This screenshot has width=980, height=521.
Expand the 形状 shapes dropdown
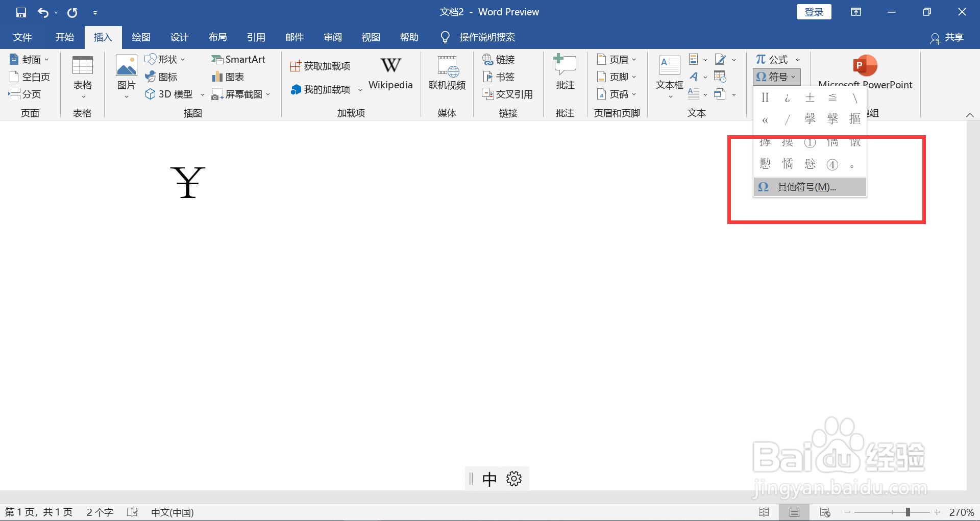pos(183,60)
